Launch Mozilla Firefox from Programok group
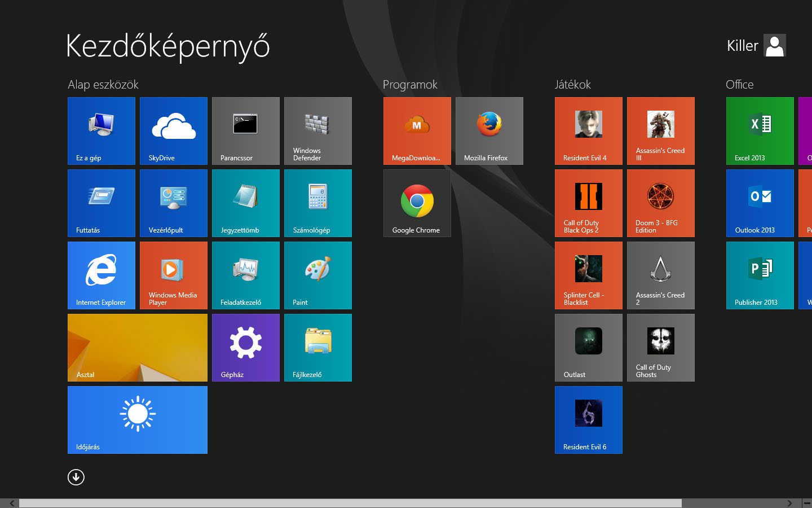The image size is (812, 508). pyautogui.click(x=489, y=131)
